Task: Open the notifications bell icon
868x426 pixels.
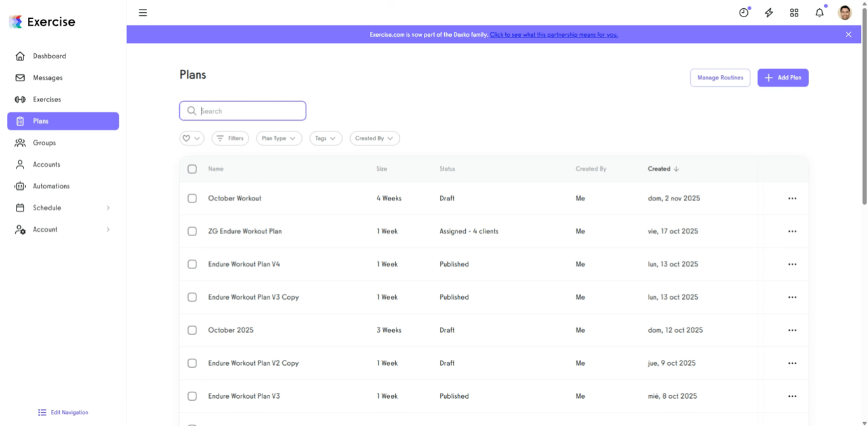Action: (x=820, y=13)
